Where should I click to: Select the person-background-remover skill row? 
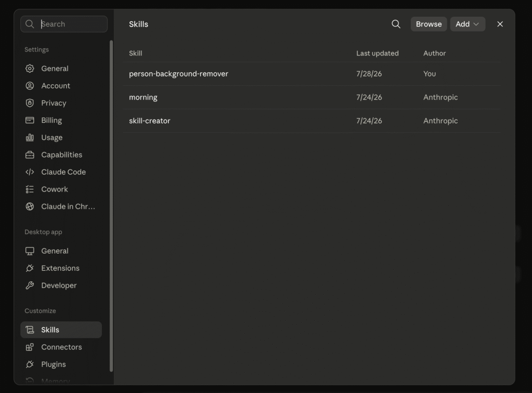pos(312,74)
